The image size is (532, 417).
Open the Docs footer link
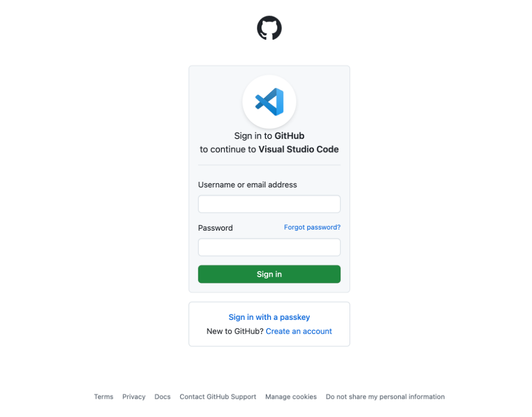[x=163, y=397]
